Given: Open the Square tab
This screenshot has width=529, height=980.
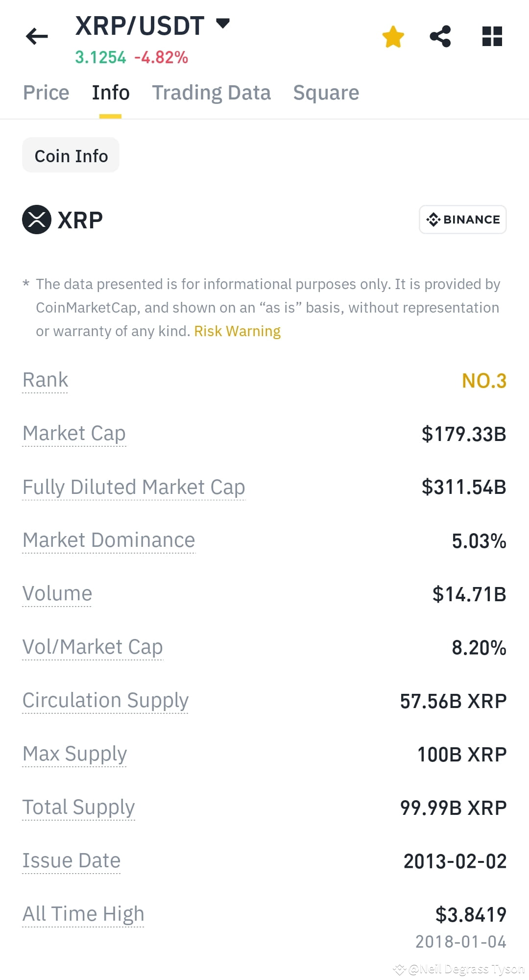Looking at the screenshot, I should point(326,93).
